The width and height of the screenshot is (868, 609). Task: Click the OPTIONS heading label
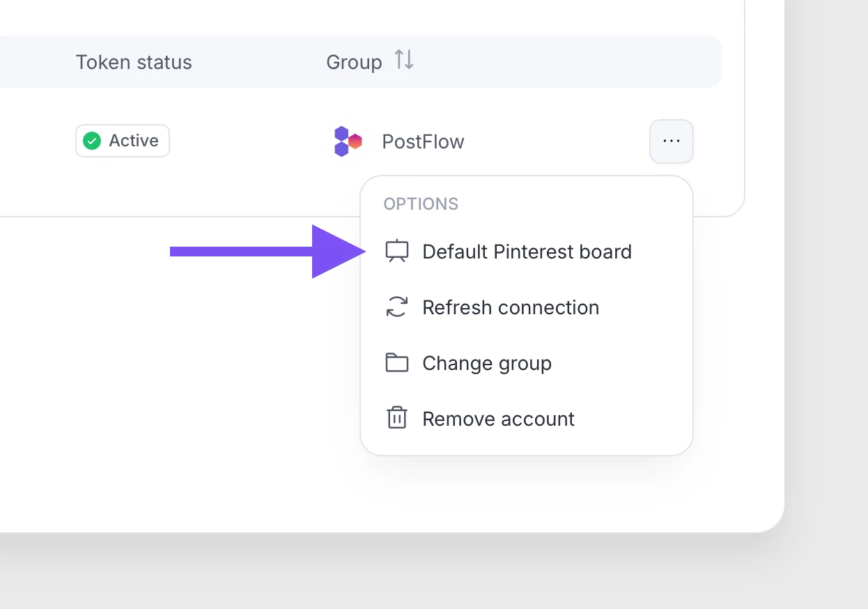421,204
